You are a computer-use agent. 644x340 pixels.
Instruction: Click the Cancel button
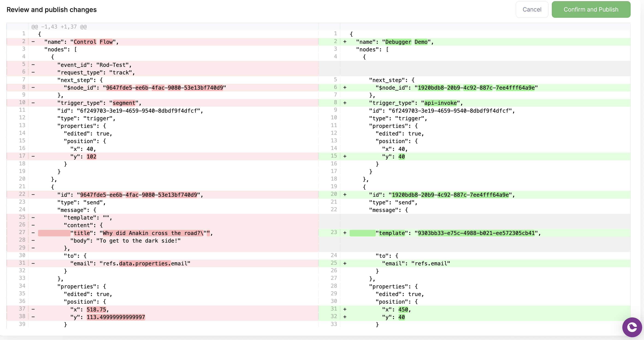tap(532, 9)
